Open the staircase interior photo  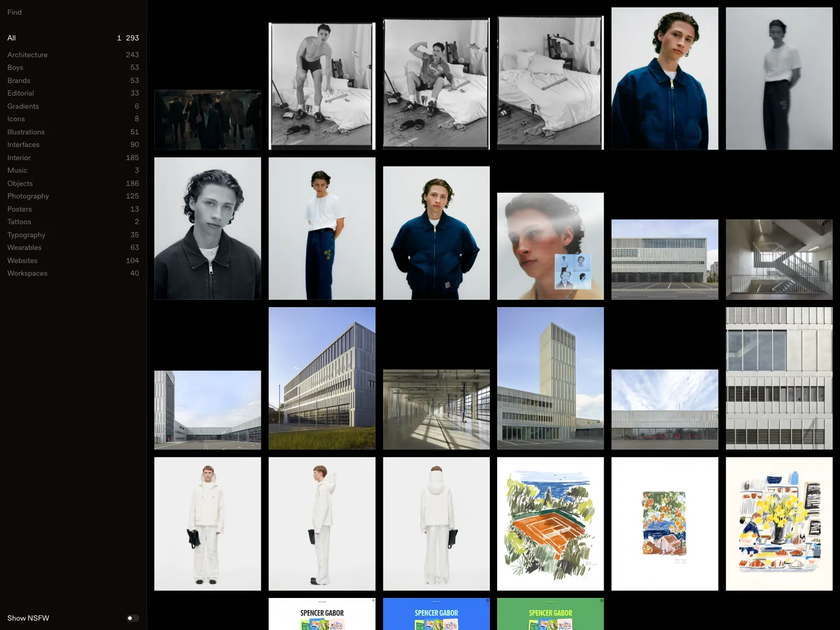click(779, 259)
